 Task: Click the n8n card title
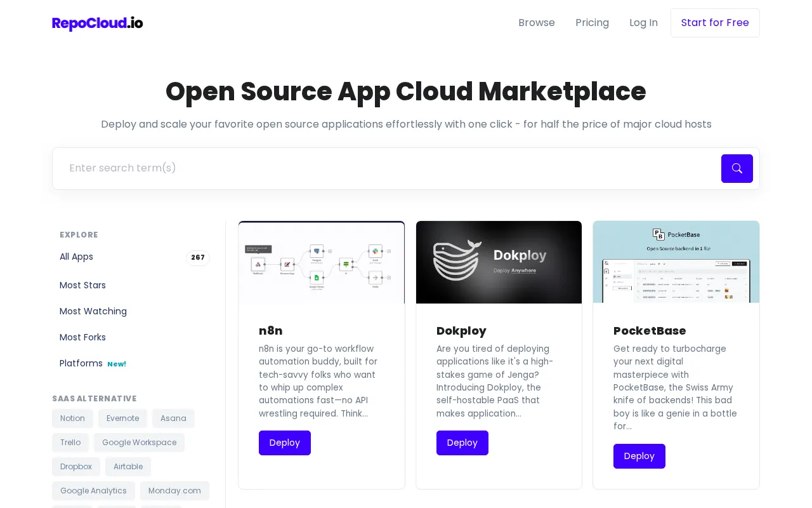(x=271, y=331)
